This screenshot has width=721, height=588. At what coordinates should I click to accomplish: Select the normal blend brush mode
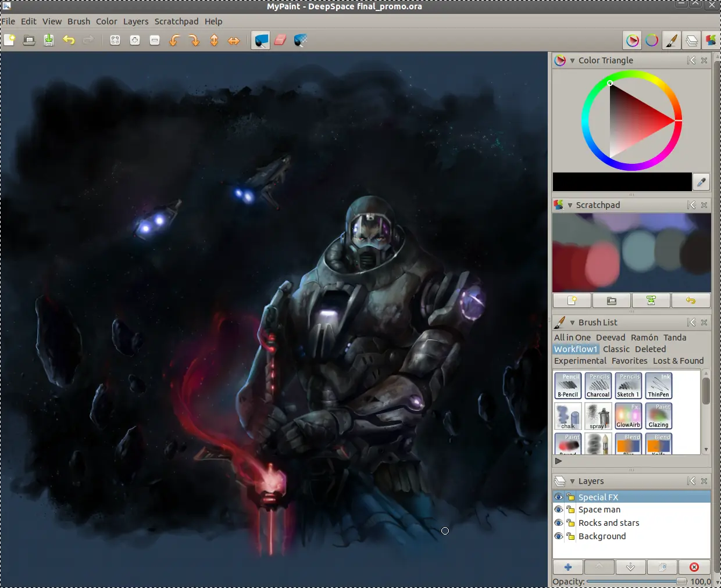click(260, 40)
